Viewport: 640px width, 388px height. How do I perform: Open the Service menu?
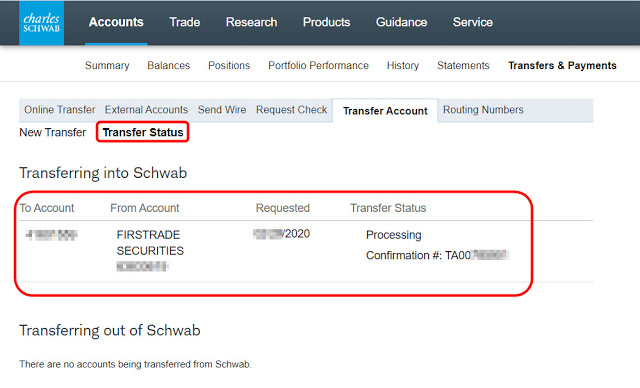coord(473,22)
